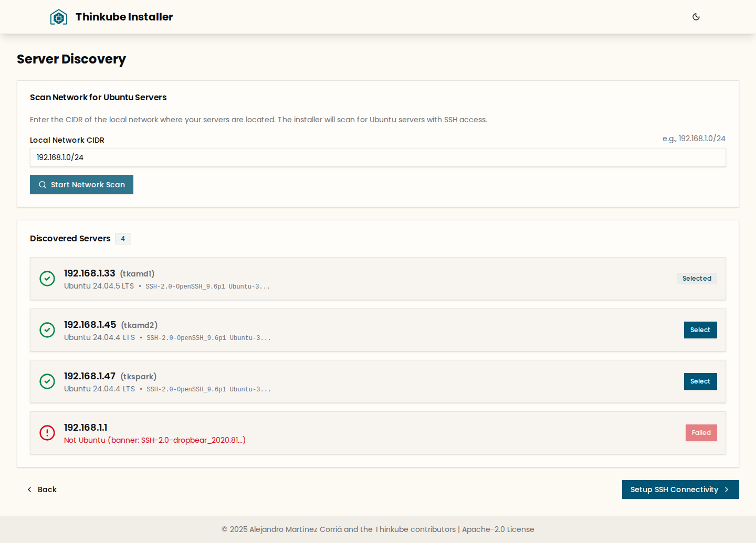This screenshot has width=756, height=543.
Task: Click the red error icon for 192.168.1.1
Action: point(47,433)
